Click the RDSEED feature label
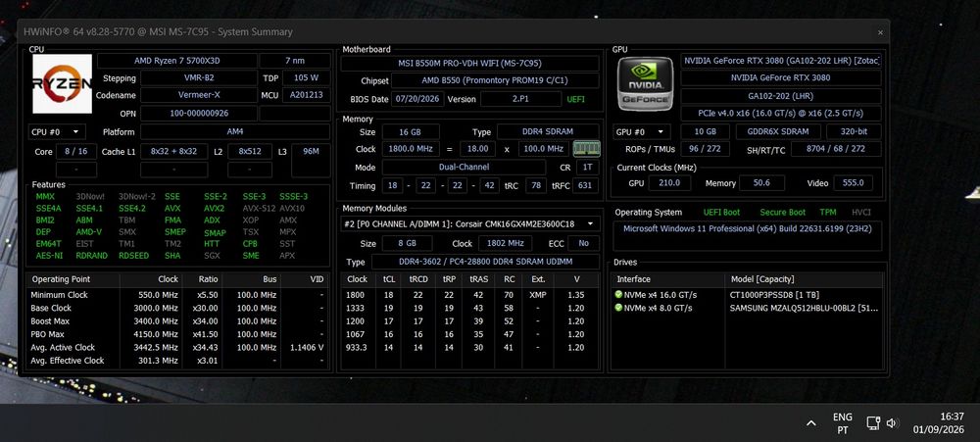This screenshot has width=980, height=442. 133,256
